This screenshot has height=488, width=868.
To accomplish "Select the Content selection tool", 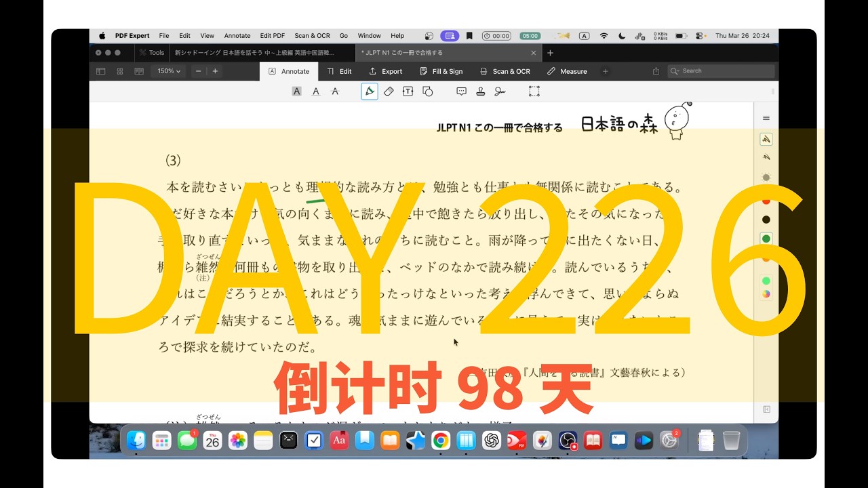I will coord(534,91).
